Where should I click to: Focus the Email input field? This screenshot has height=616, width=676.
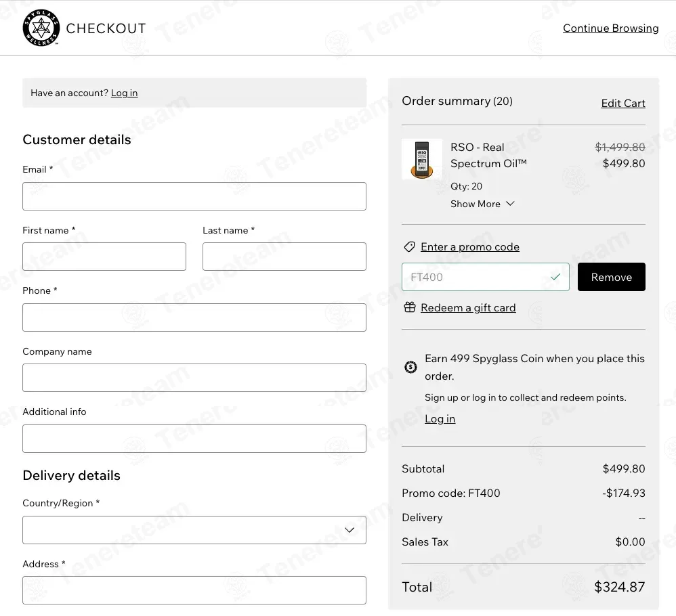194,196
